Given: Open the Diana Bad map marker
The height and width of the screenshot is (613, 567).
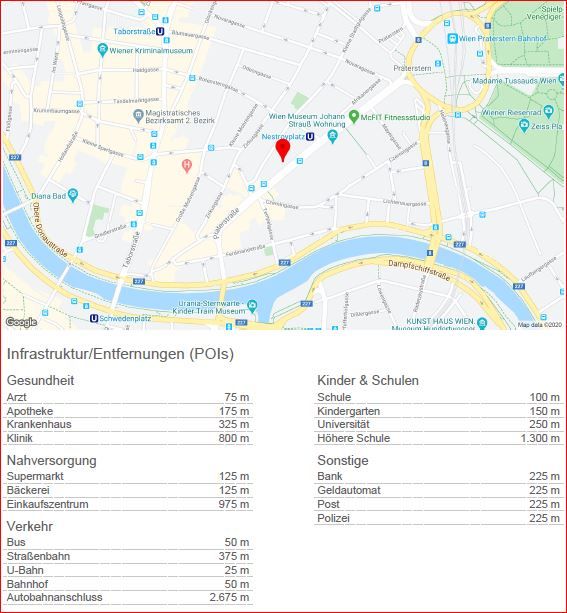Looking at the screenshot, I should (73, 195).
